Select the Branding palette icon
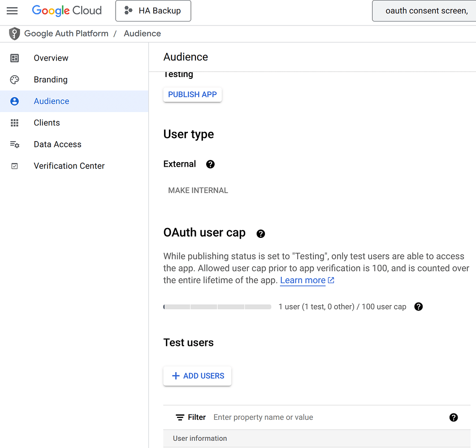Image resolution: width=476 pixels, height=448 pixels. pos(14,79)
